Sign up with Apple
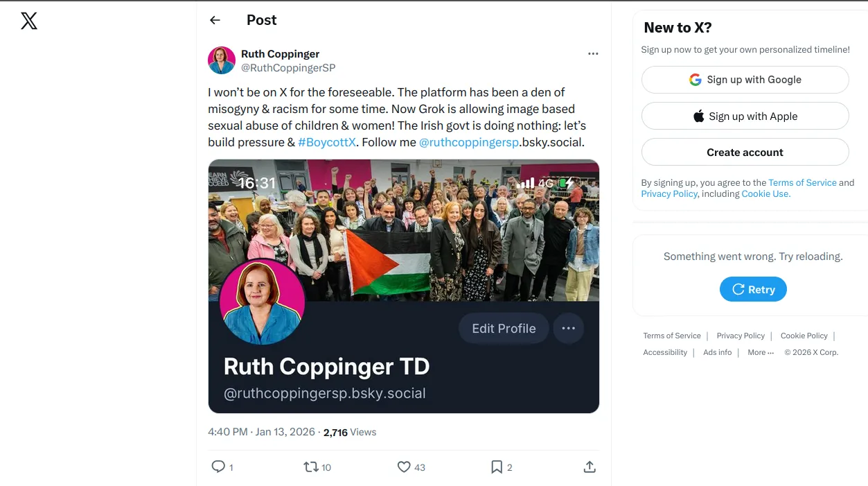Viewport: 868px width, 486px height. point(745,116)
